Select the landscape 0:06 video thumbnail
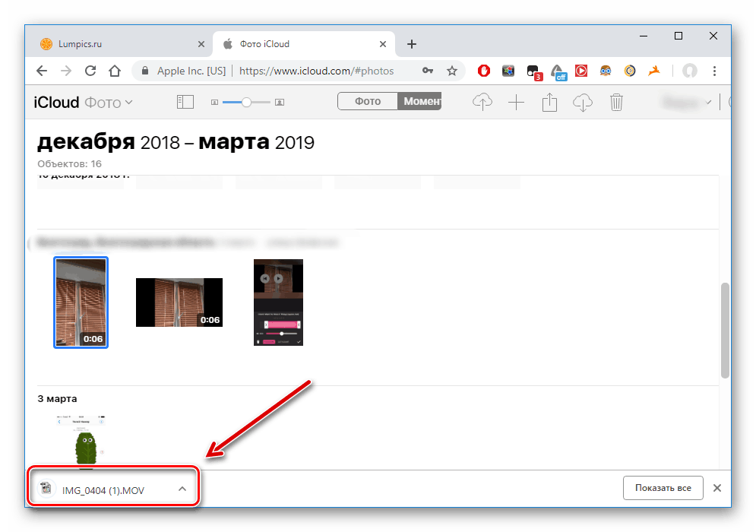 [x=179, y=302]
